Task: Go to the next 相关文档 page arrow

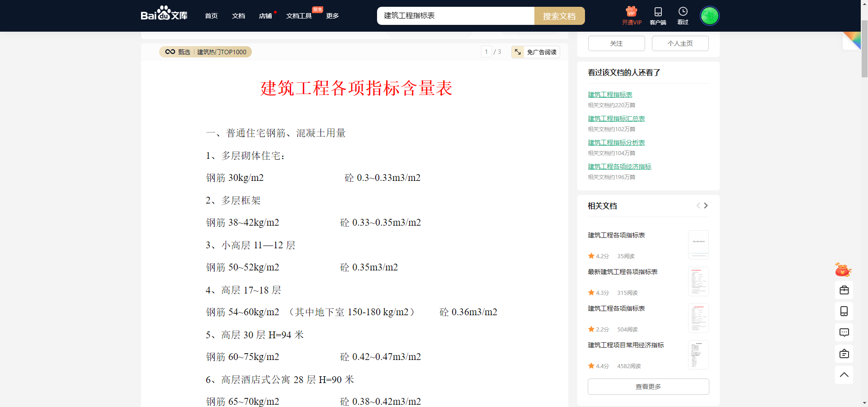Action: [x=706, y=205]
